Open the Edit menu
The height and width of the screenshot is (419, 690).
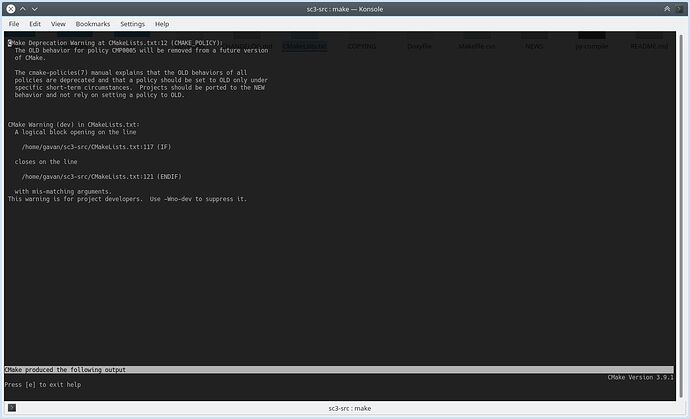pos(35,23)
